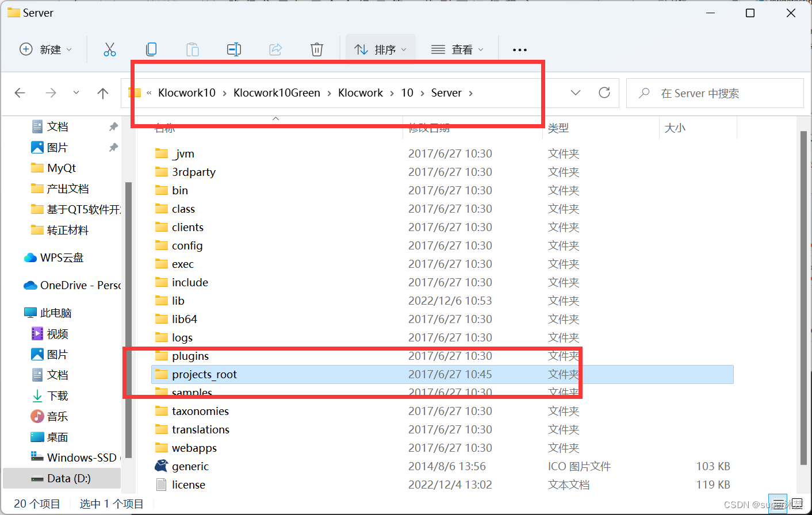
Task: Open the 新建 (New) dropdown
Action: (46, 49)
